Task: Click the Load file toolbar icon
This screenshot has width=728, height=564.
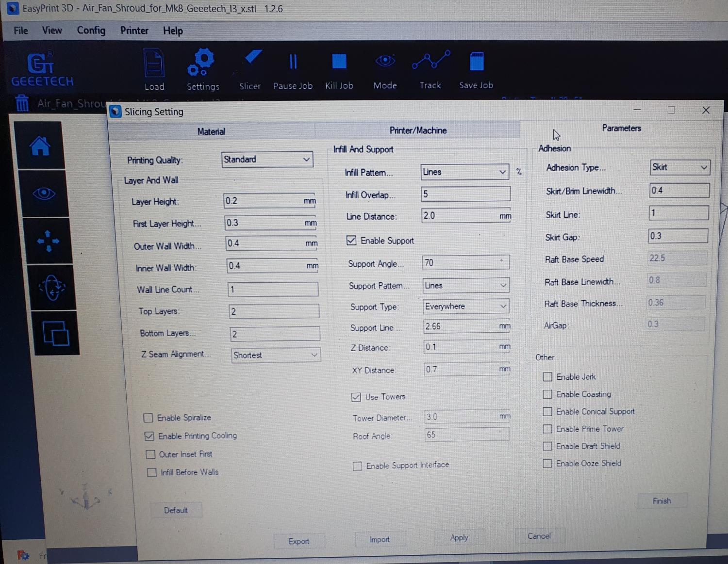Action: pos(154,64)
